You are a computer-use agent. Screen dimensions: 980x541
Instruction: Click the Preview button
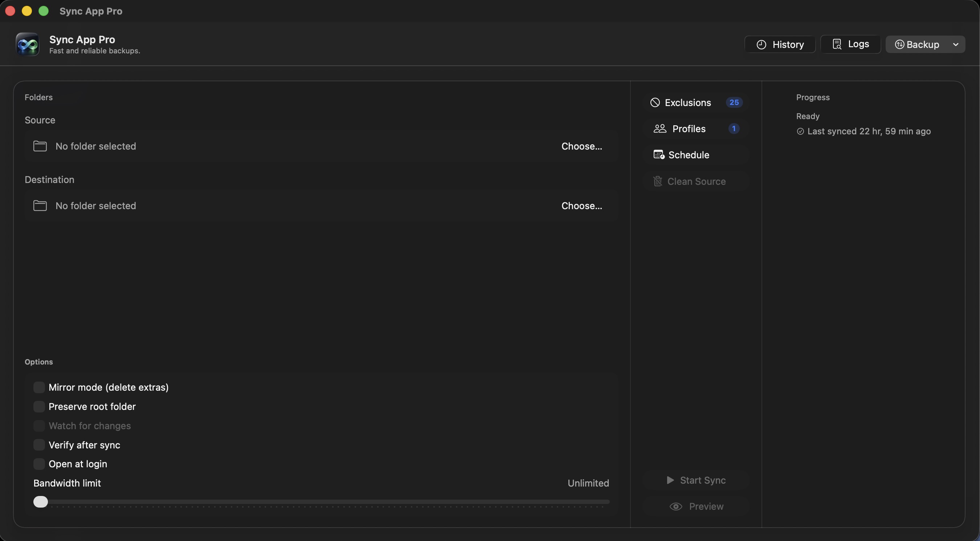[696, 507]
